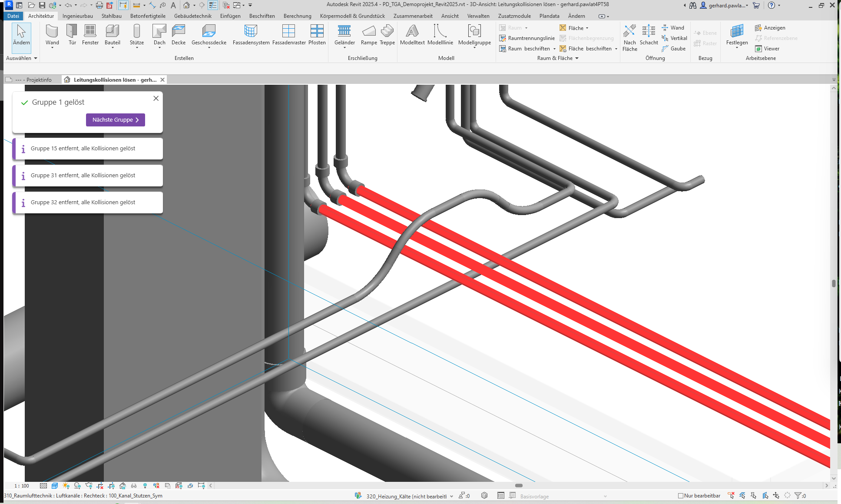Screen dimensions: 841x504
Task: Click the Fassadensystem tool icon
Action: 251,31
